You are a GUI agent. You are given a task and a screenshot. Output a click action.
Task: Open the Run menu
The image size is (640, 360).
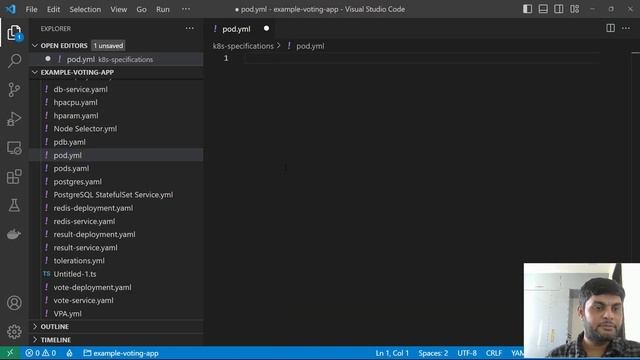click(162, 9)
